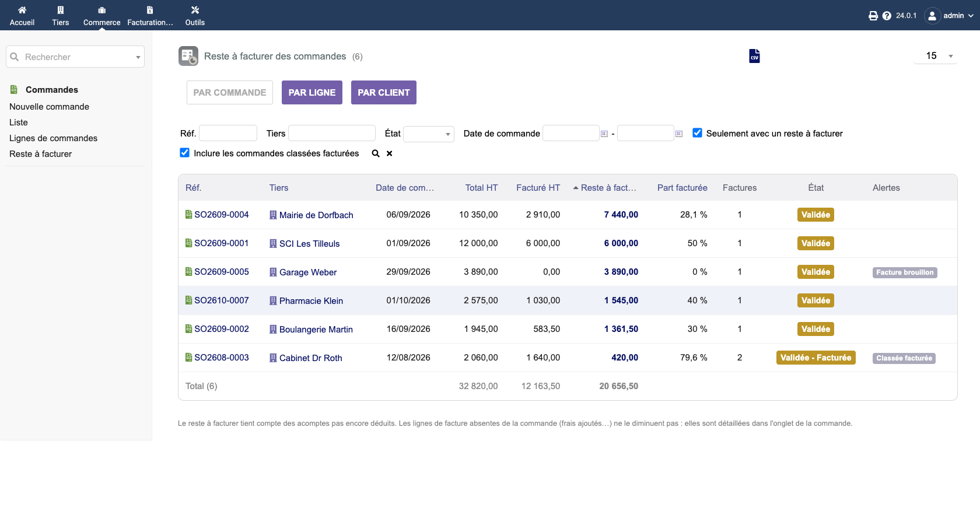Open the page size 15 dropdown
The image size is (980, 525).
pos(936,56)
